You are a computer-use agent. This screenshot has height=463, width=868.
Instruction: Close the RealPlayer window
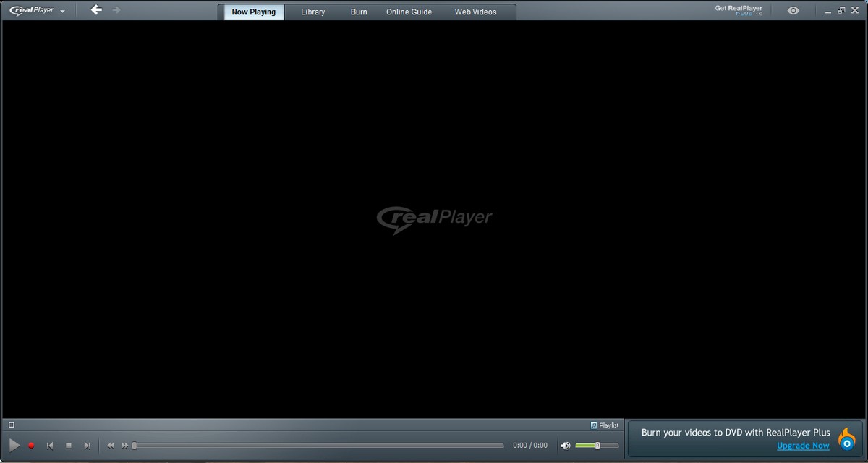(854, 10)
